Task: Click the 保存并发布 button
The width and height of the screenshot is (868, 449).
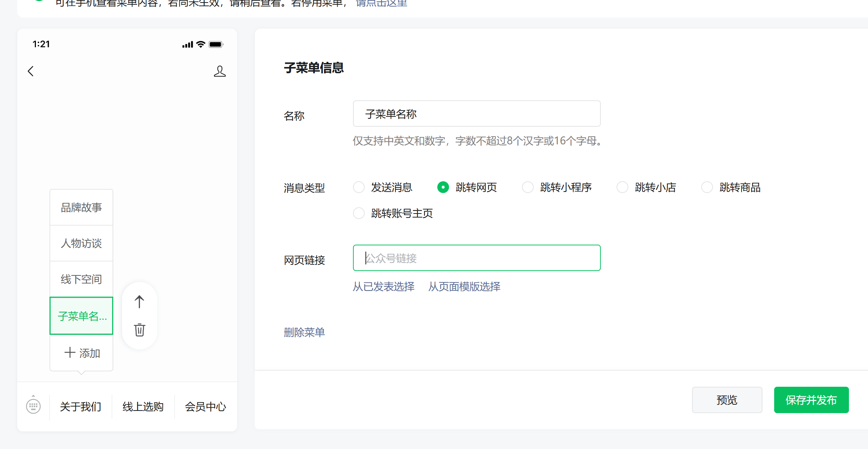Action: [x=811, y=400]
